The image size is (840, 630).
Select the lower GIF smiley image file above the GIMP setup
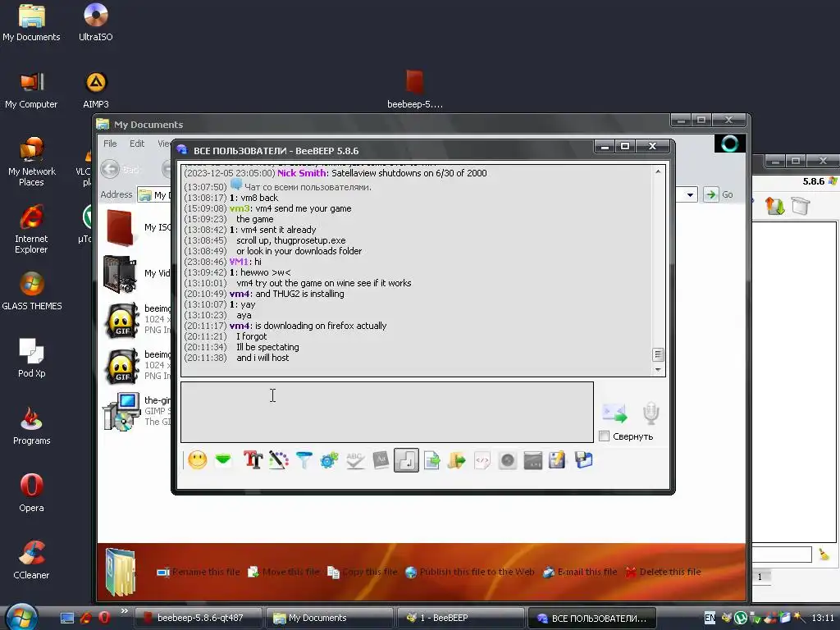[x=121, y=366]
